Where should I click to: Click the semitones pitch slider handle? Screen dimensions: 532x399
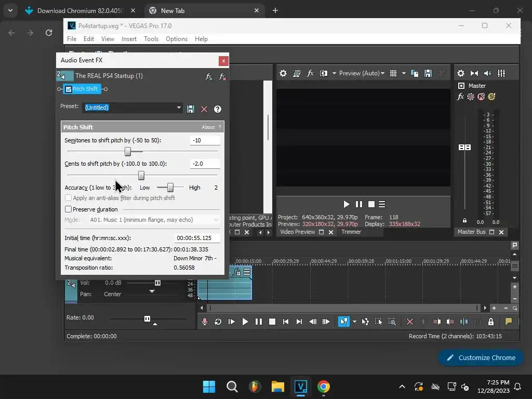[x=128, y=151]
